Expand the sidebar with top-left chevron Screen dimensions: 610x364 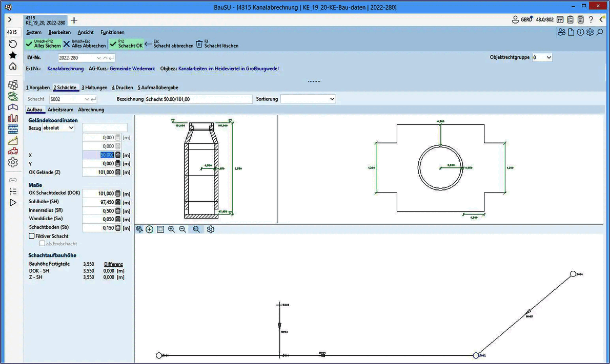coord(10,19)
